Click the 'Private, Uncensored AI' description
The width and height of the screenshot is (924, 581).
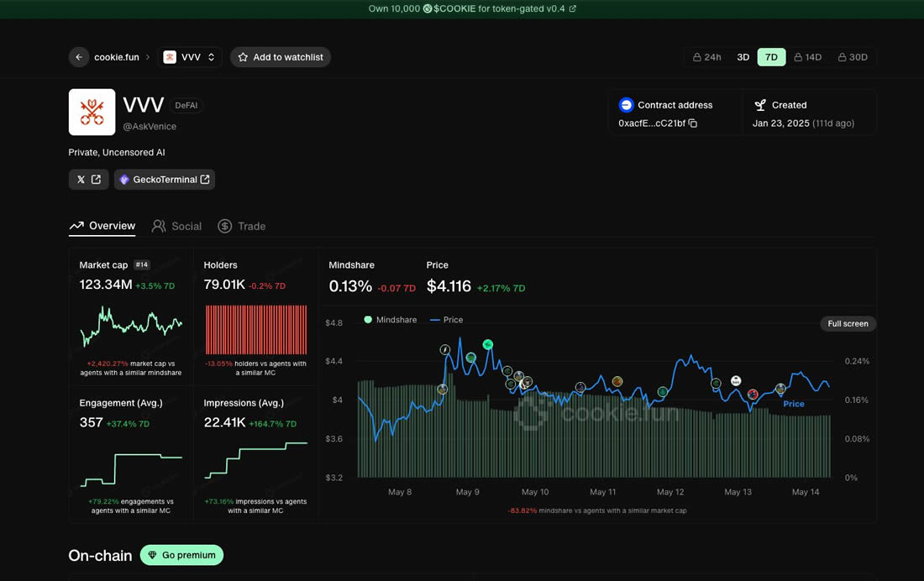click(117, 152)
